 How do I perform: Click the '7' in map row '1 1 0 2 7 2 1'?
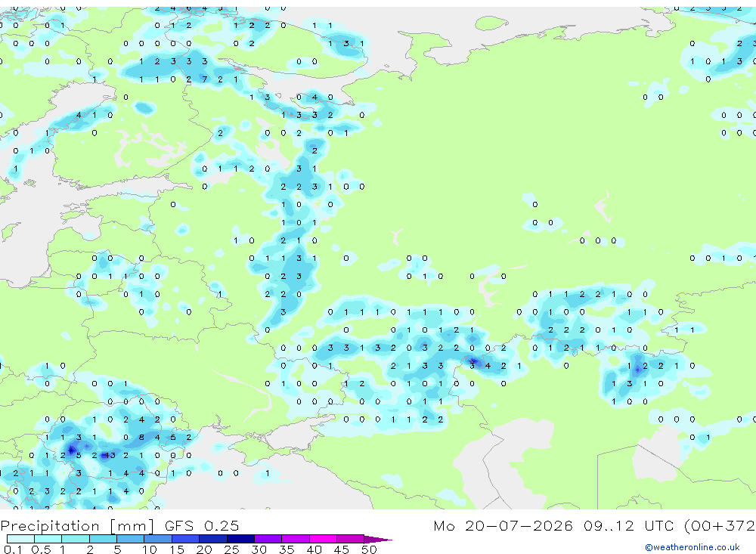(204, 79)
